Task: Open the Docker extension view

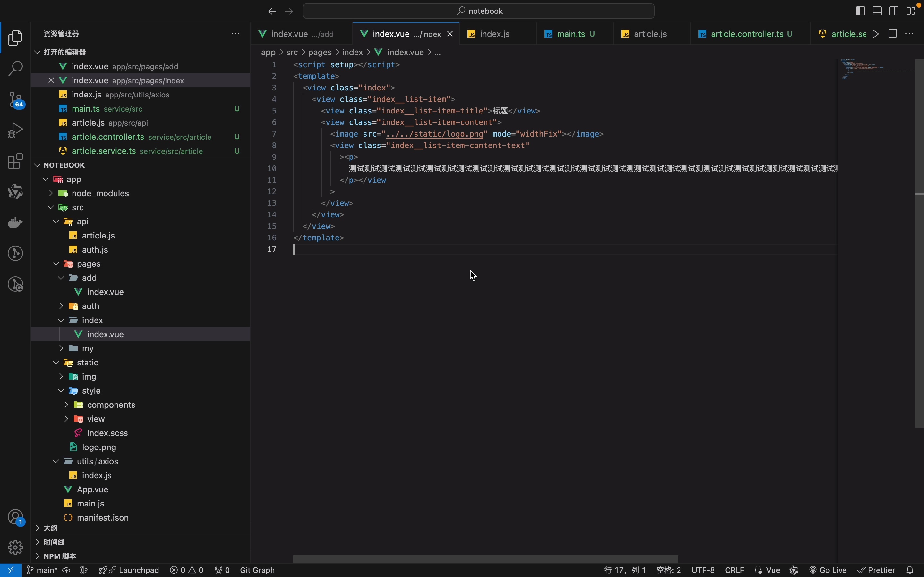Action: pyautogui.click(x=15, y=222)
